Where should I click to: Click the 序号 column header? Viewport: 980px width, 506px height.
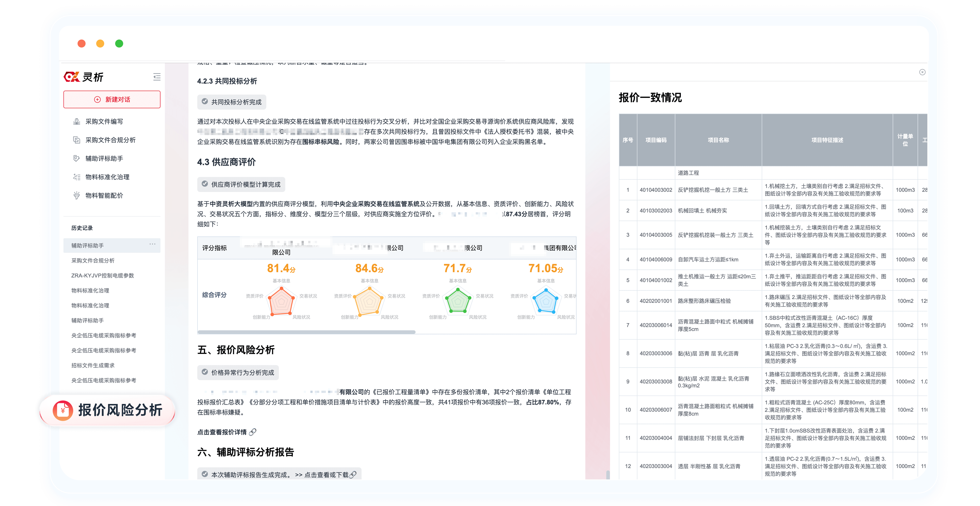click(x=628, y=140)
